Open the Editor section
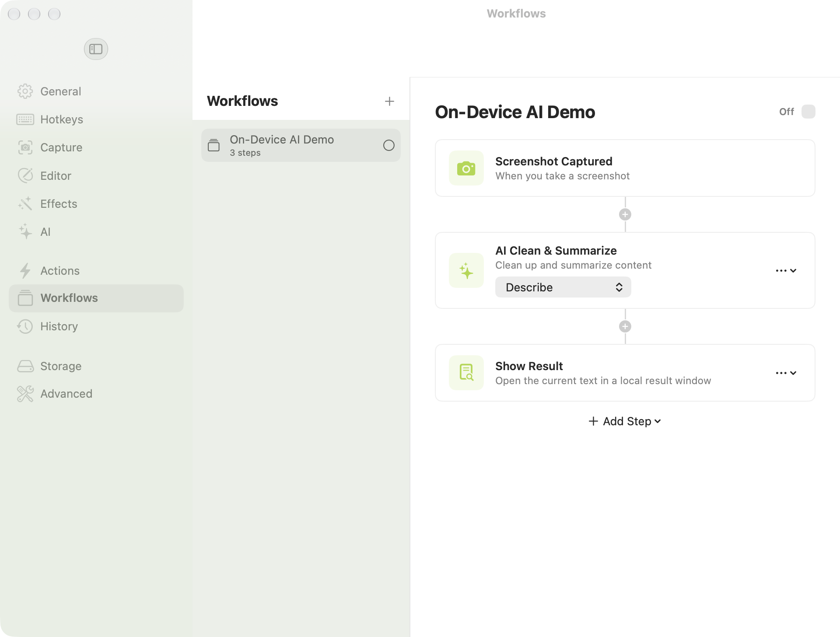840x637 pixels. click(96, 176)
